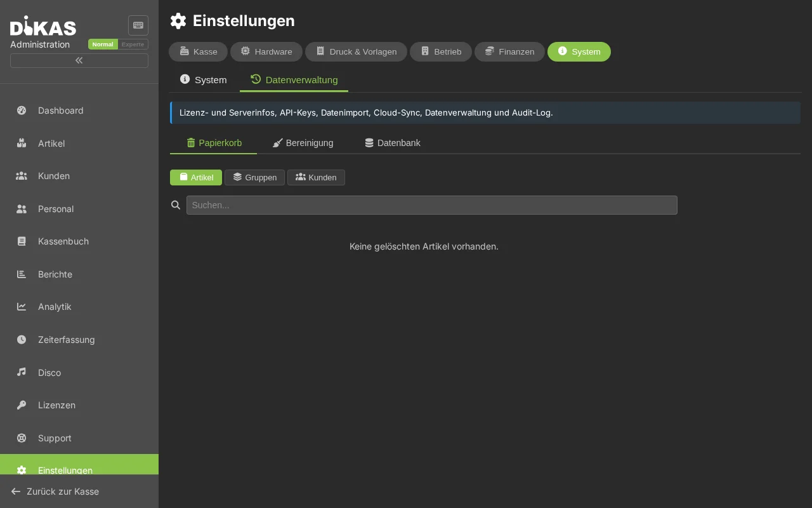Open the Papierkorb tab
Screen dimensions: 812x508
click(214, 143)
